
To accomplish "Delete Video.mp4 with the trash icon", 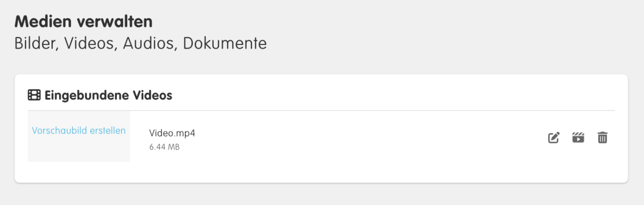I will point(603,138).
